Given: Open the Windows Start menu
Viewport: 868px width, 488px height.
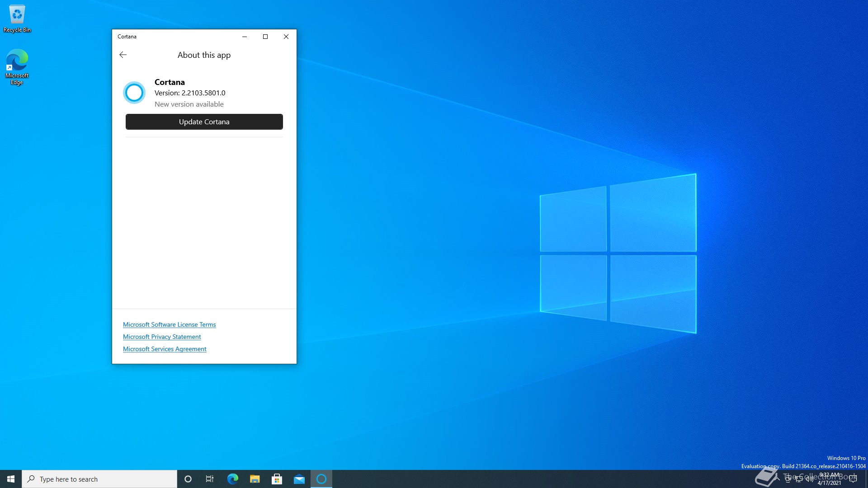Looking at the screenshot, I should point(11,479).
